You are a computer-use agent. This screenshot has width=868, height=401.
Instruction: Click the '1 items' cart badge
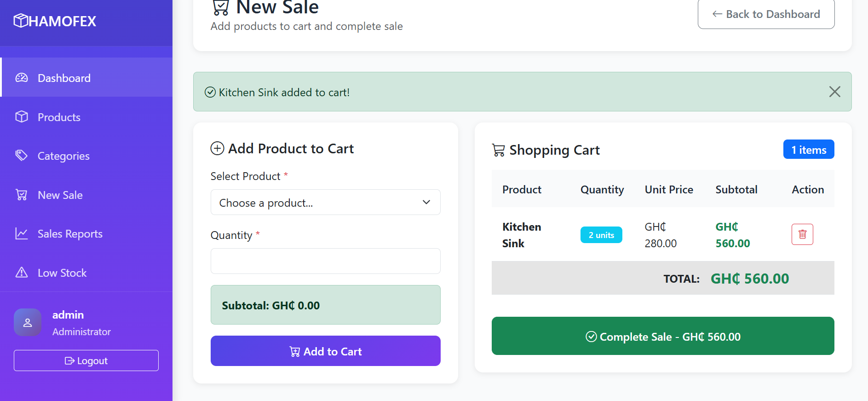808,149
